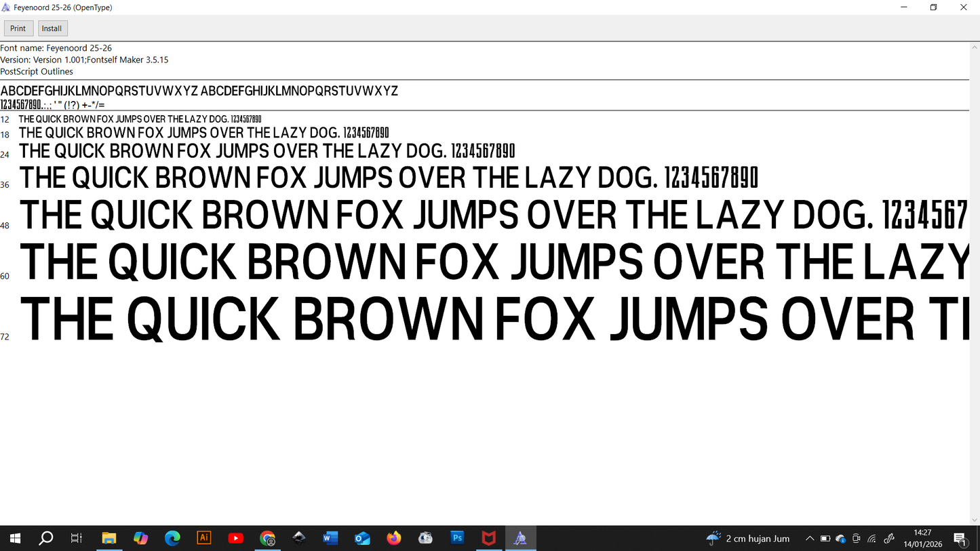Image resolution: width=980 pixels, height=551 pixels.
Task: Open Adobe Illustrator from the taskbar
Action: [x=204, y=538]
